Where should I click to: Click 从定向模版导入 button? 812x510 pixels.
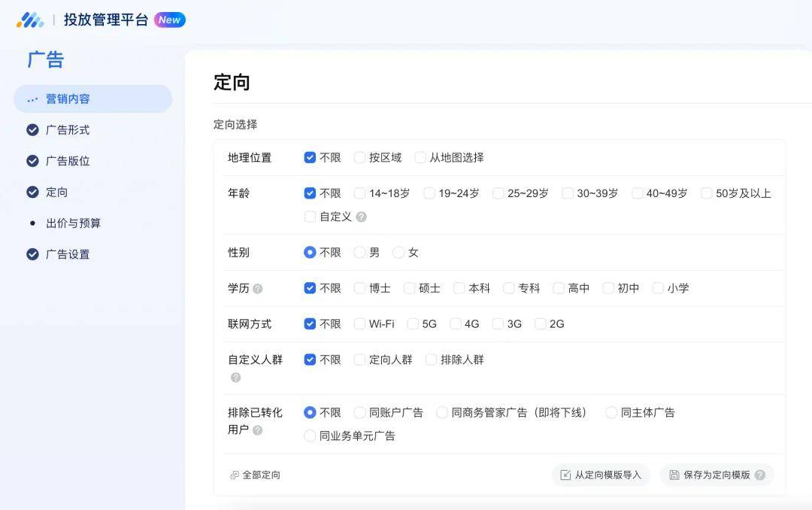601,475
